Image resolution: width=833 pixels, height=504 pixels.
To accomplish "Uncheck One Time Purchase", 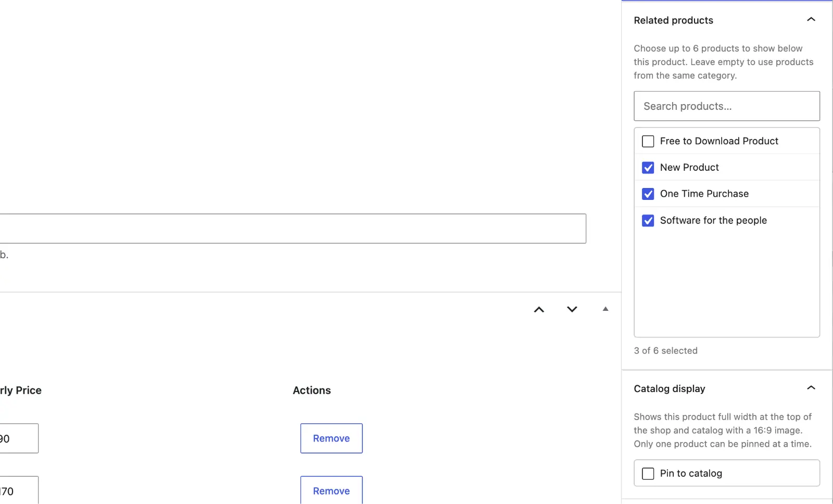I will (x=648, y=194).
